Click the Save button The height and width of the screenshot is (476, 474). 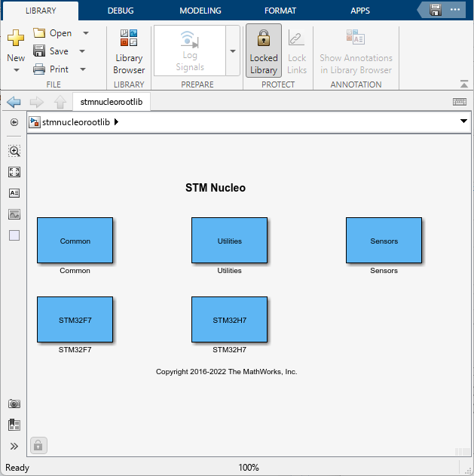coord(51,51)
